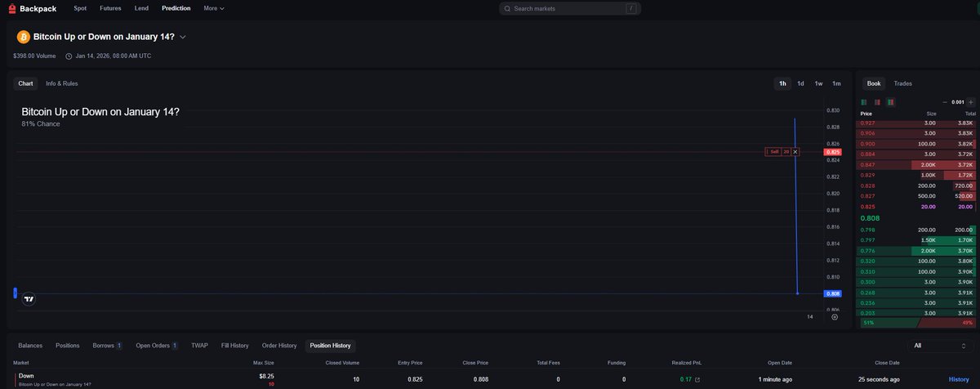The image size is (980, 389).
Task: Open the Open Orders tab
Action: click(x=157, y=346)
